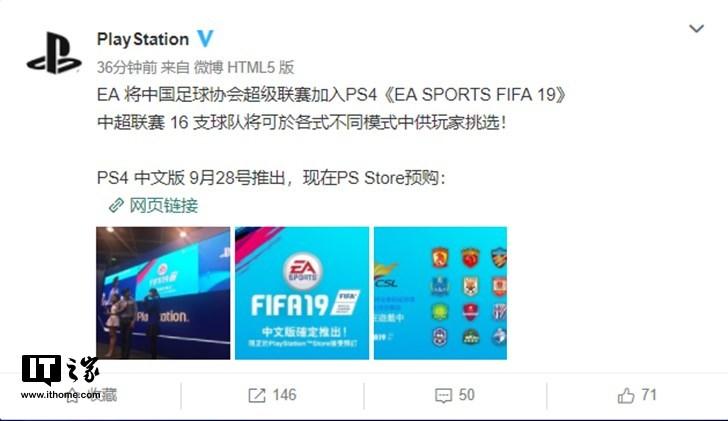This screenshot has height=421, width=728.
Task: Click the repost count 146
Action: pyautogui.click(x=284, y=395)
